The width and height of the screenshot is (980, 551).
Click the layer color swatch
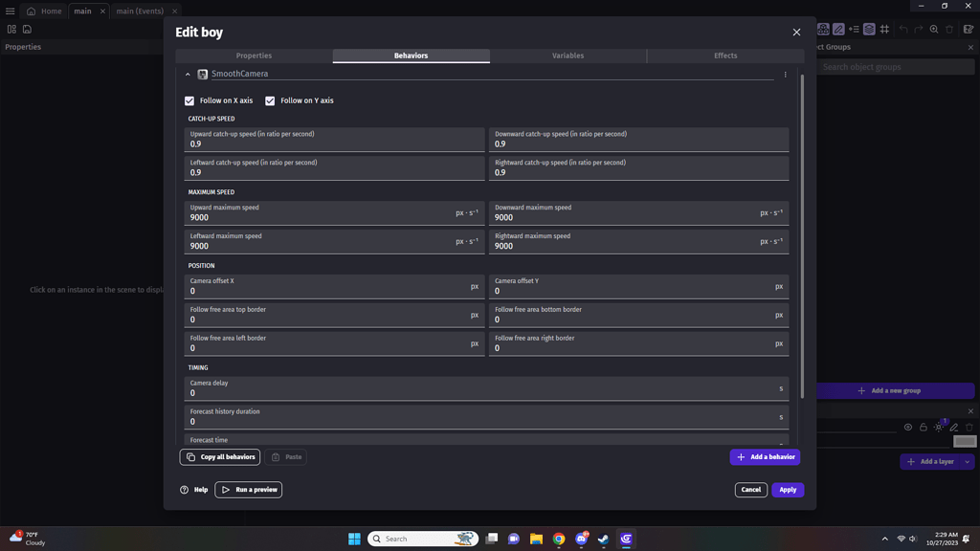(x=965, y=441)
